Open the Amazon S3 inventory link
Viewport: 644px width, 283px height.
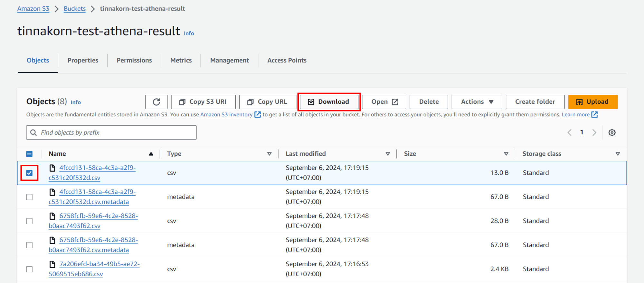(x=226, y=114)
